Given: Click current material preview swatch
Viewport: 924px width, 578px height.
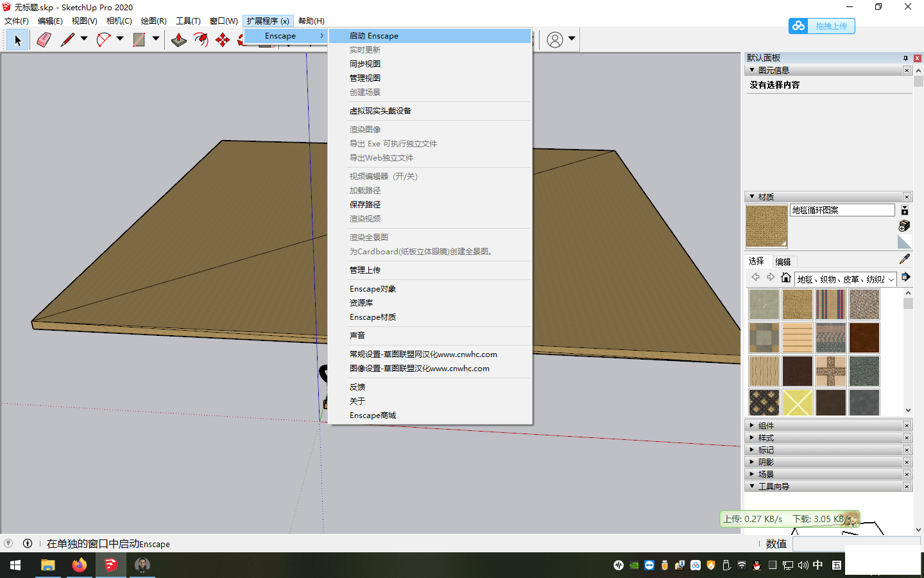Looking at the screenshot, I should [767, 226].
